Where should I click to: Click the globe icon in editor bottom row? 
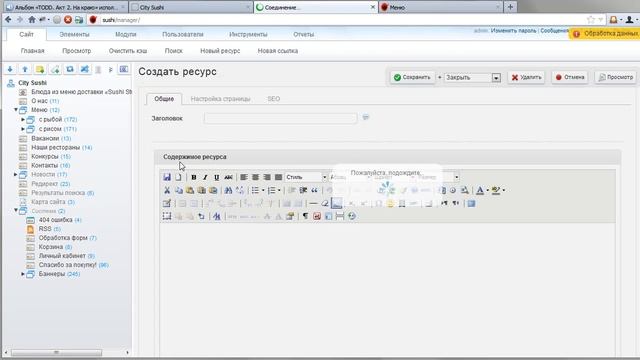click(x=352, y=216)
